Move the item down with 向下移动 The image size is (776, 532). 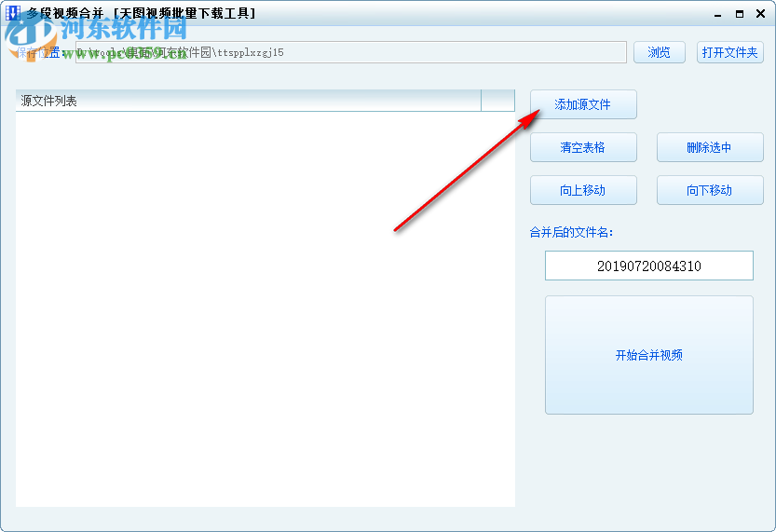(x=710, y=190)
